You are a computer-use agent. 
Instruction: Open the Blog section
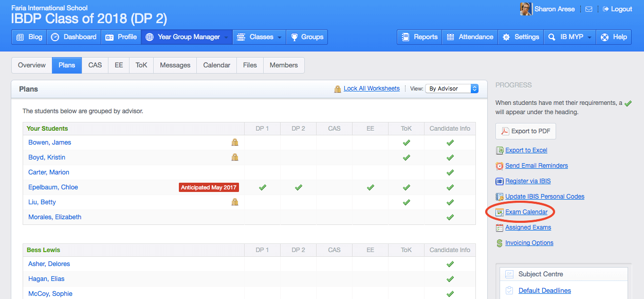pos(29,37)
